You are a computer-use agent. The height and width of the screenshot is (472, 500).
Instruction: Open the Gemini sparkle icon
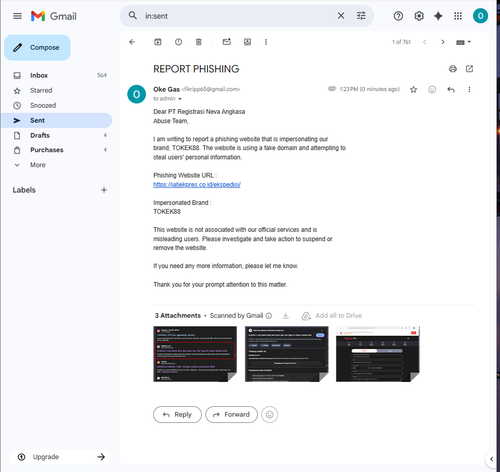coord(438,16)
